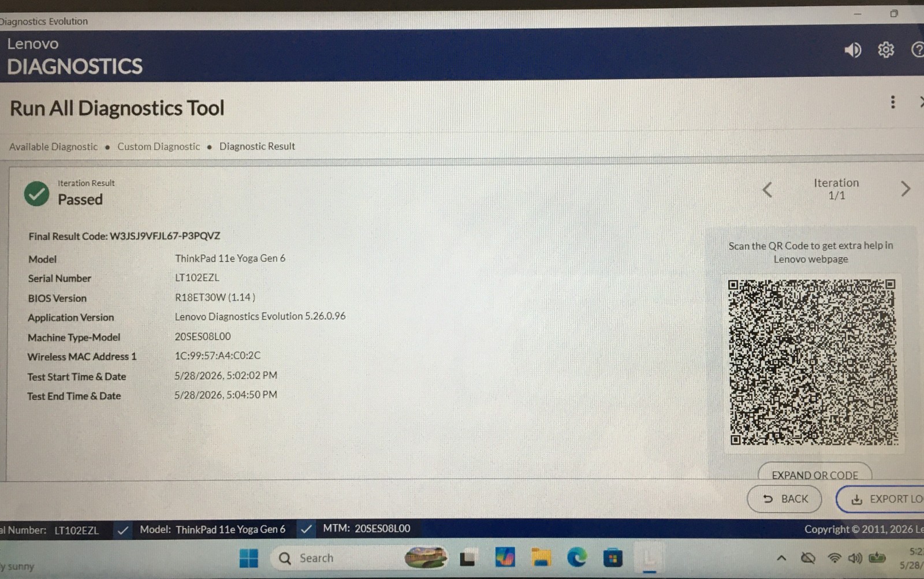
Task: Click end time '5/28/2026, 5:04:50 PM'
Action: [226, 395]
